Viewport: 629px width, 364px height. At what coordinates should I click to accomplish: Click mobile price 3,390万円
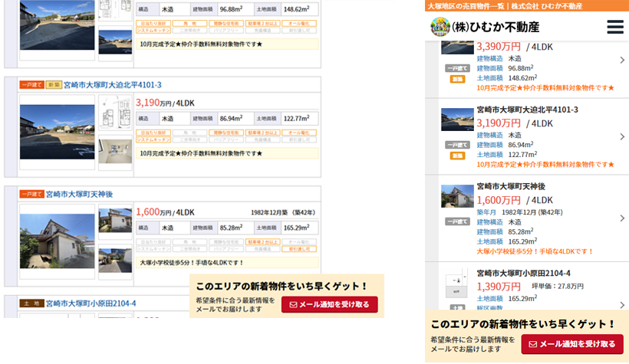[499, 47]
